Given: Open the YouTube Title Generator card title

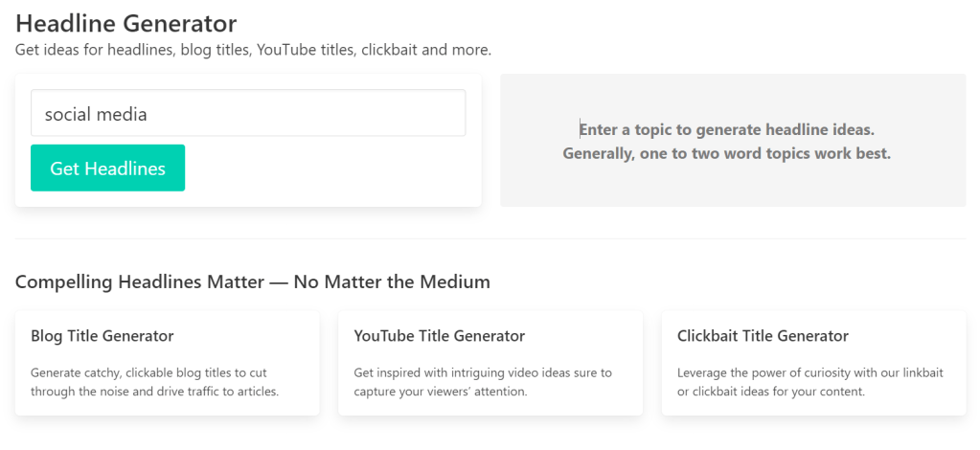Looking at the screenshot, I should click(440, 336).
